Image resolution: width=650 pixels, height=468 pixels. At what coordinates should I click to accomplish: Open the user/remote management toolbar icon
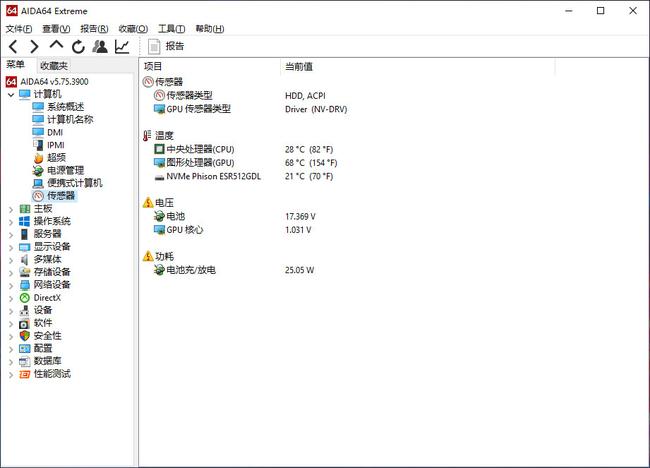pos(100,46)
